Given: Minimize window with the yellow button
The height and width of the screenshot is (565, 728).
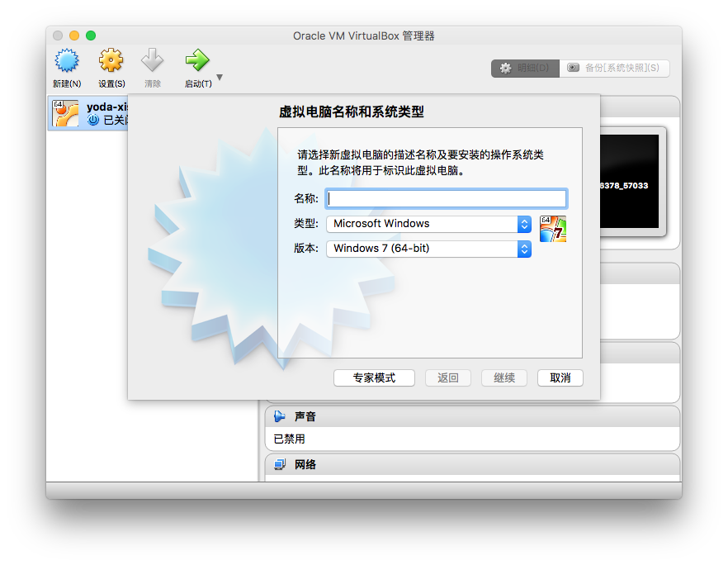Looking at the screenshot, I should 74,36.
